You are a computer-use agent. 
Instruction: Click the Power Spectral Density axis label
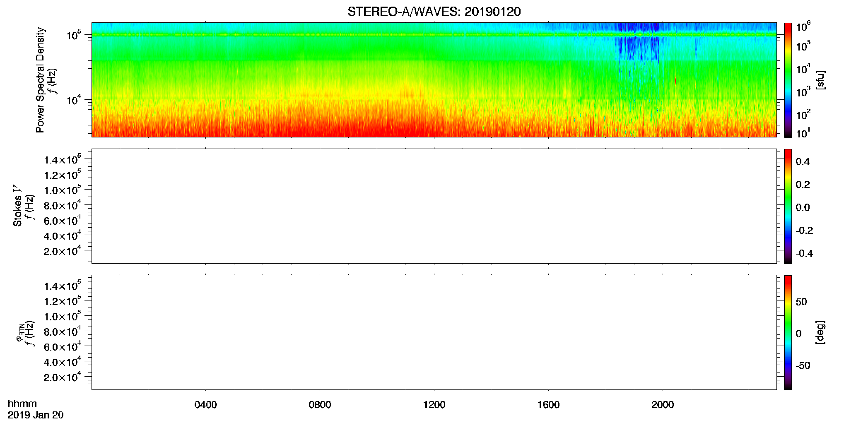point(40,80)
